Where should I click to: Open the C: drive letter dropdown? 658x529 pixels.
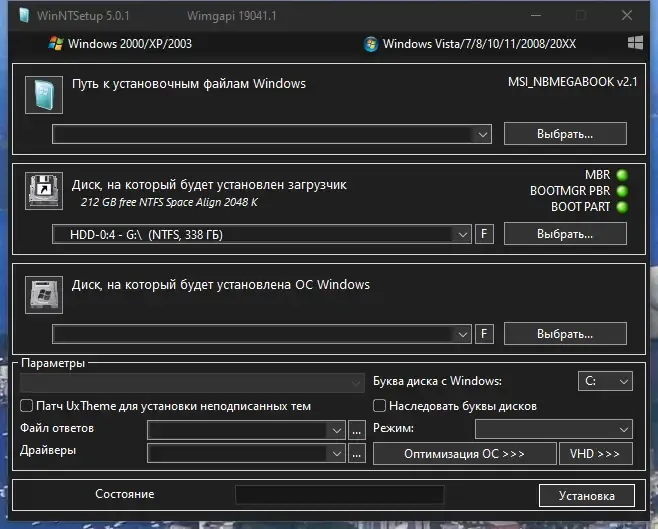tap(605, 381)
